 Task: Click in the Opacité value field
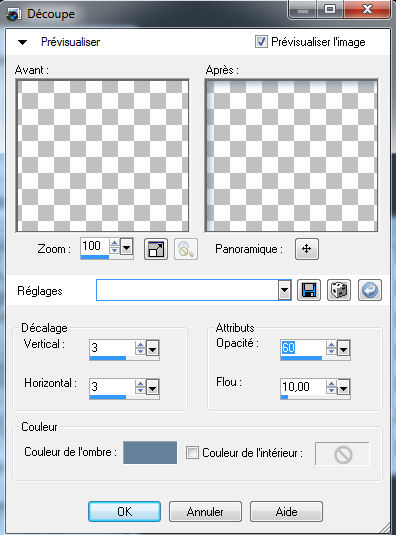(x=303, y=348)
